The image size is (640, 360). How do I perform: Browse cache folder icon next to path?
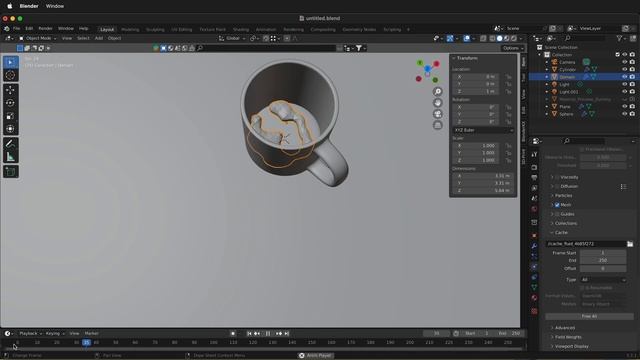[x=630, y=244]
